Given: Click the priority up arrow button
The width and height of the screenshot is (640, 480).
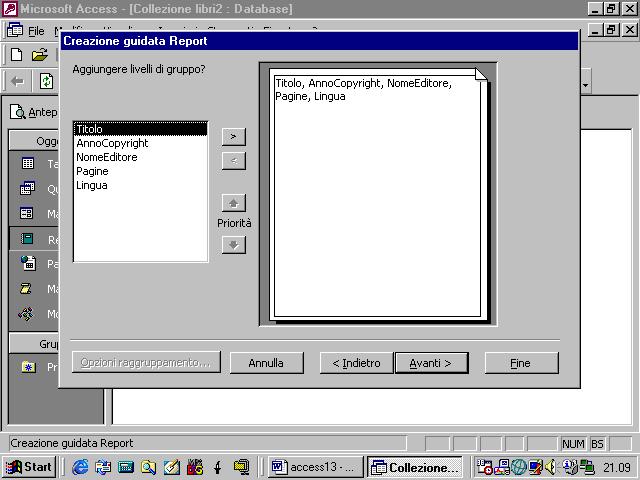Looking at the screenshot, I should [233, 203].
